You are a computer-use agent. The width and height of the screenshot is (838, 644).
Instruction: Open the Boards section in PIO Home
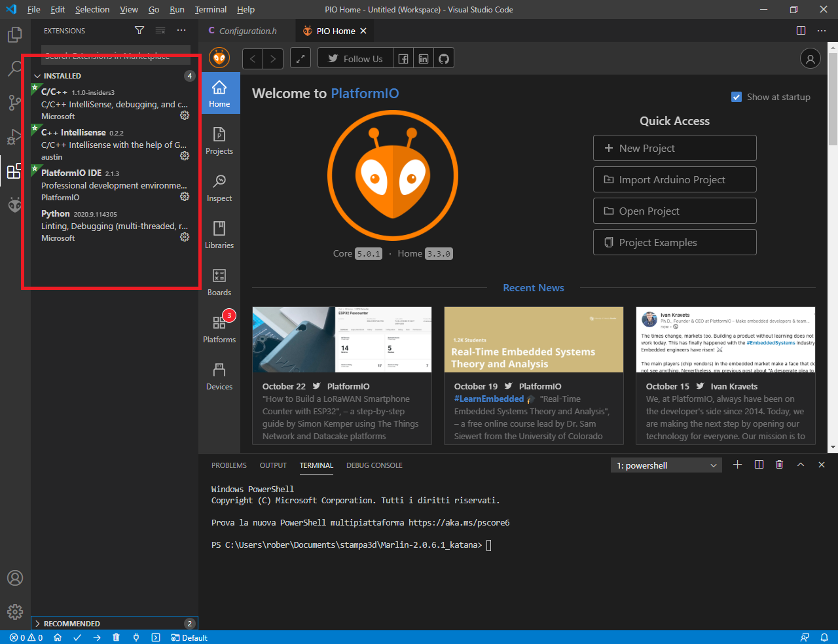[219, 281]
